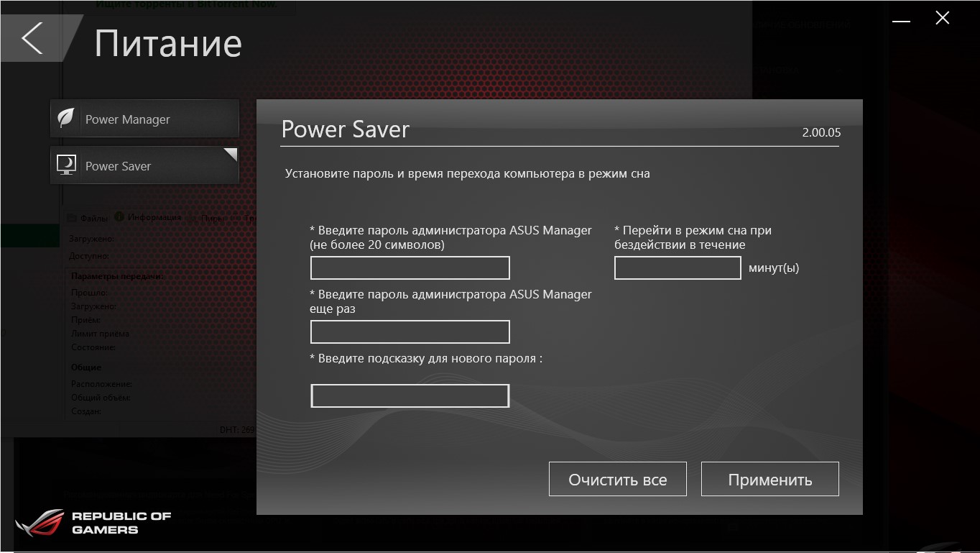980x553 pixels.
Task: Click the Power Saver panel title
Action: 346,129
